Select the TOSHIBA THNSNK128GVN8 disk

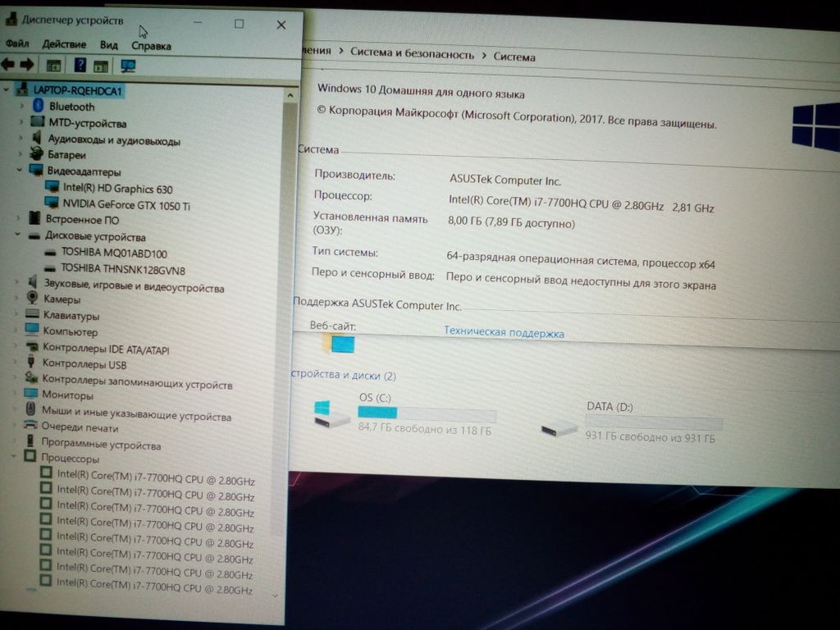(x=123, y=269)
